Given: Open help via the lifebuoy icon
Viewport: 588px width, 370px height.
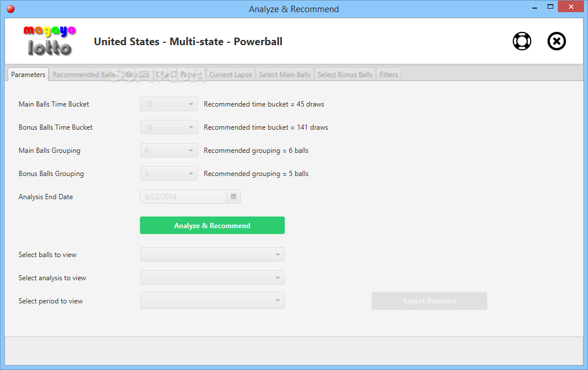Looking at the screenshot, I should point(521,41).
